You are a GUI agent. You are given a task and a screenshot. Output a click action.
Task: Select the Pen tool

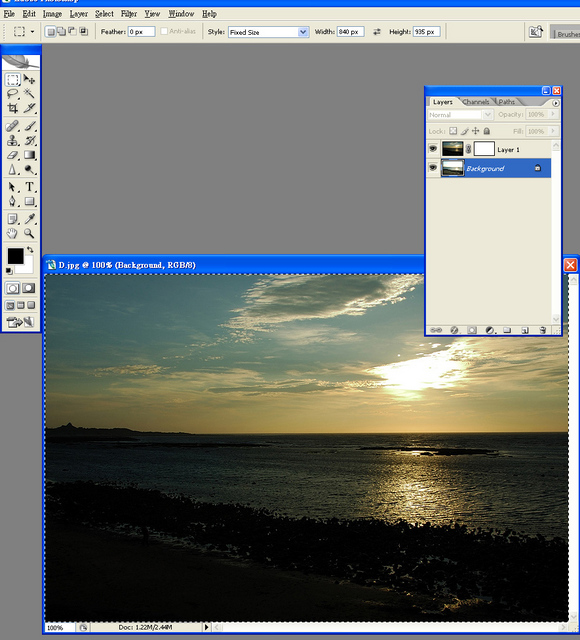pos(13,201)
